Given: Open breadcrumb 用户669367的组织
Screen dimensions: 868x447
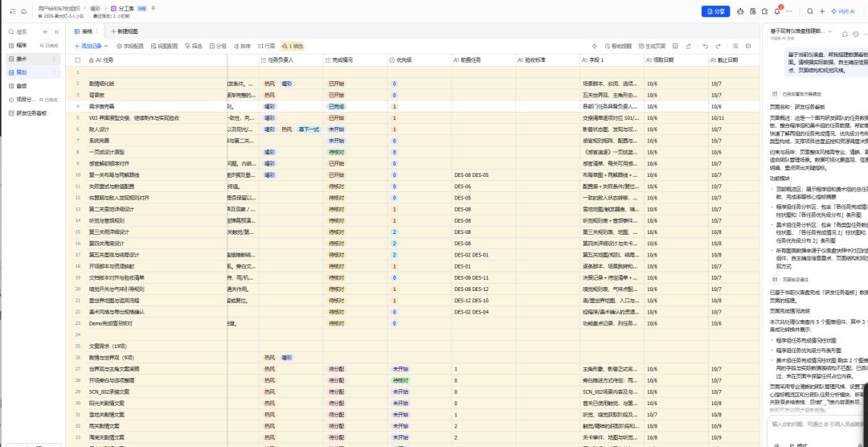Looking at the screenshot, I should (x=59, y=8).
